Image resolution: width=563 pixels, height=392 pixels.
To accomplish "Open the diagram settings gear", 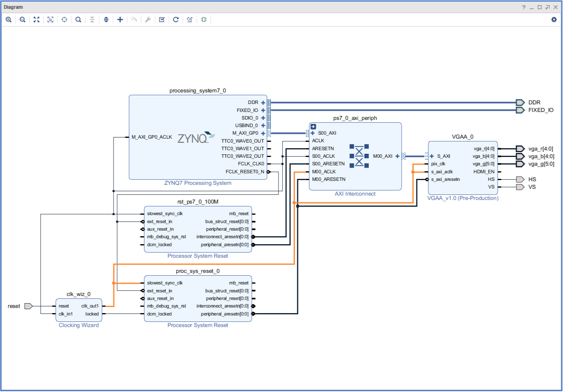I will pos(554,19).
